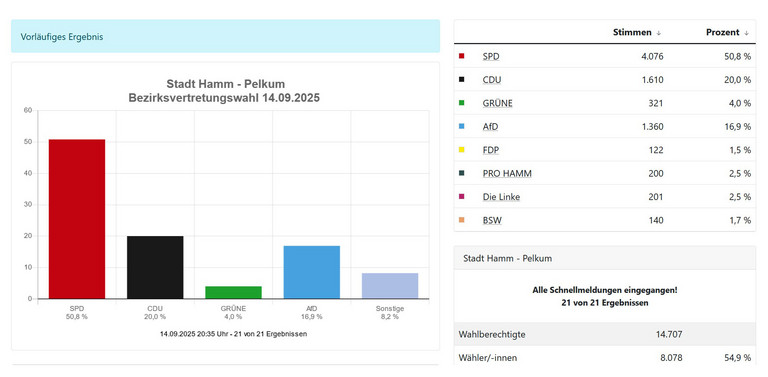Click the green GRÜNE color square
This screenshot has width=768, height=377.
point(461,103)
